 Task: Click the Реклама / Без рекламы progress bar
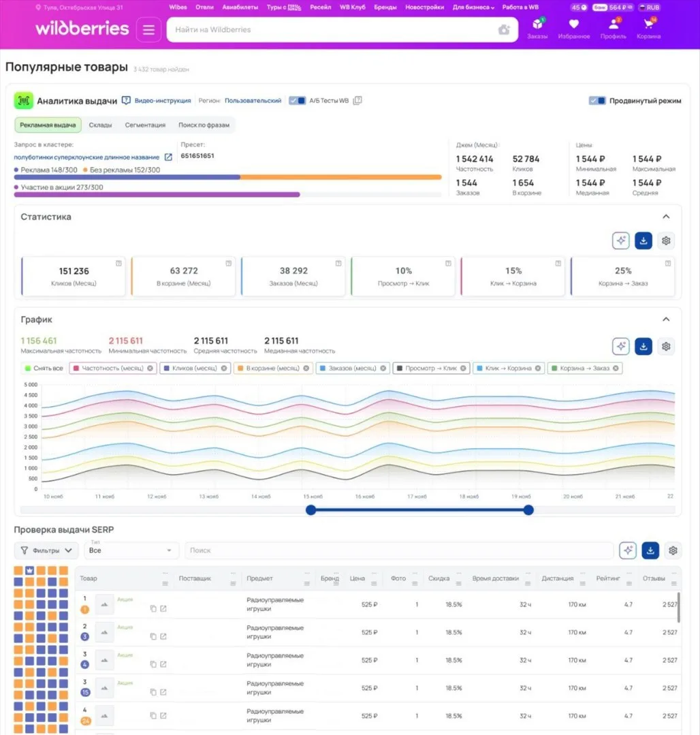[x=227, y=177]
